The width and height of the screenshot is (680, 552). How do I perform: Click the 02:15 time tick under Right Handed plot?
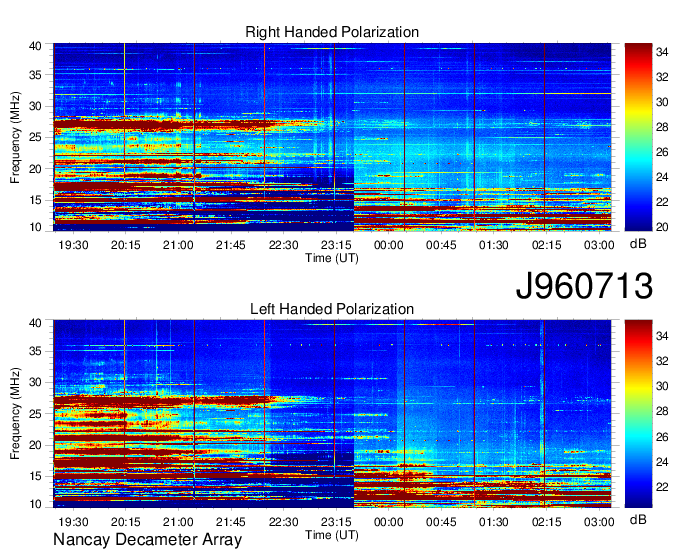click(x=546, y=245)
